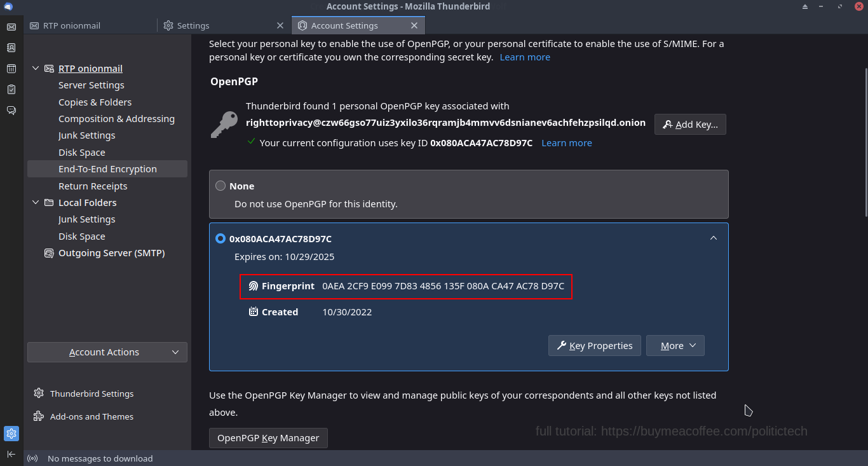Click the fingerprint icon beside Fingerprint
The height and width of the screenshot is (466, 868).
coord(254,286)
